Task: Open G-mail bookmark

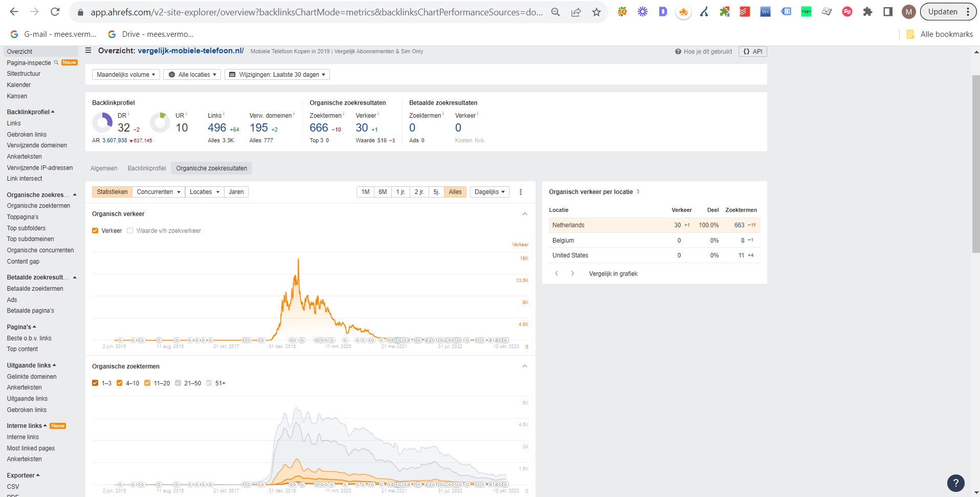Action: [54, 34]
